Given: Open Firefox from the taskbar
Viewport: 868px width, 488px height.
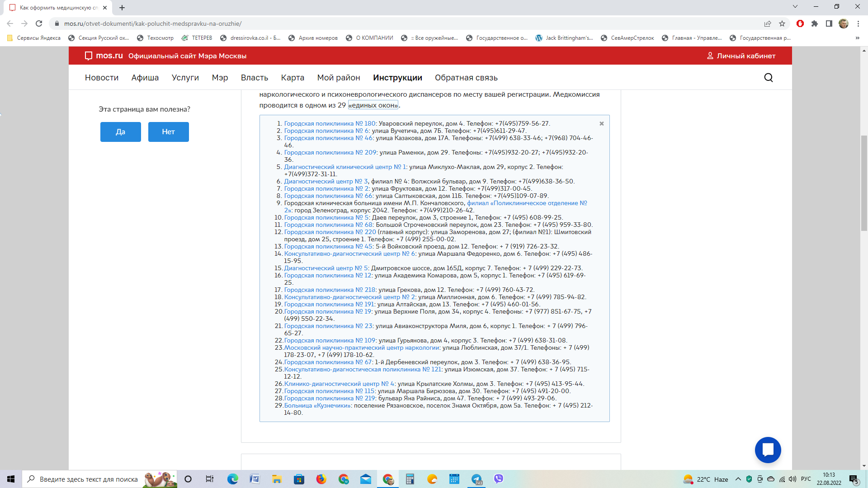Looking at the screenshot, I should (321, 479).
